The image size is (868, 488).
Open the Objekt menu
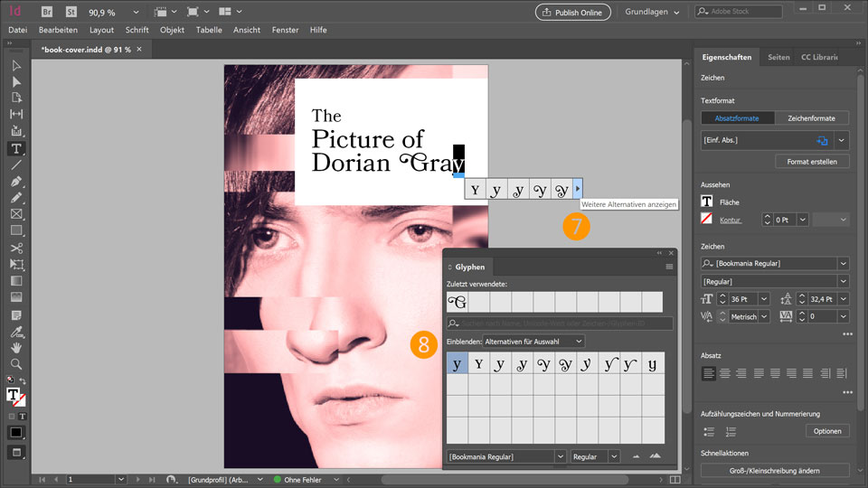172,30
